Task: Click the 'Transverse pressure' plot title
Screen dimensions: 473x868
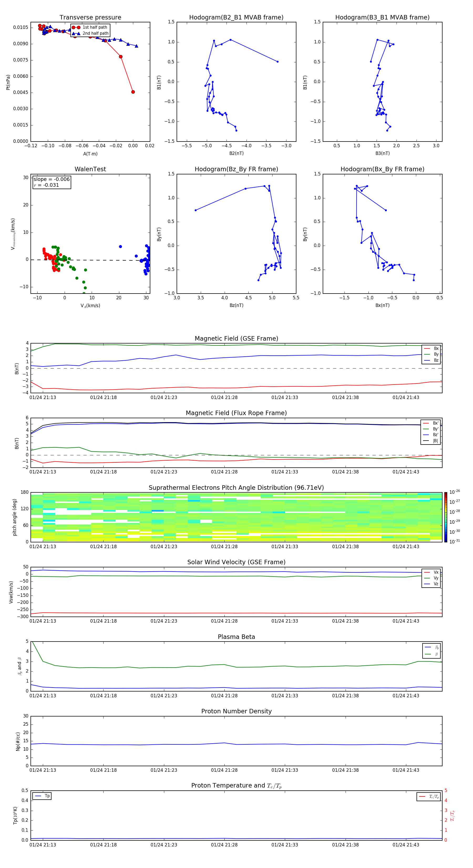Action: point(90,17)
